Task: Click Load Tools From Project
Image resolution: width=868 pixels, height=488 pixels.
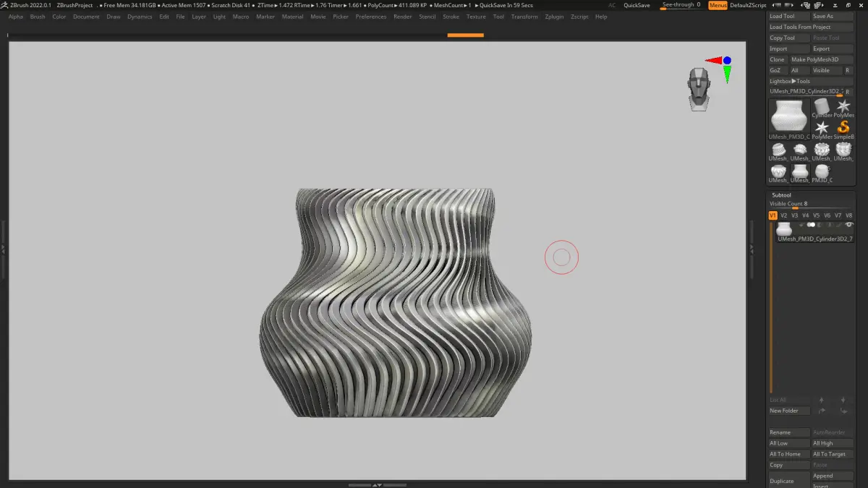Action: coord(811,27)
